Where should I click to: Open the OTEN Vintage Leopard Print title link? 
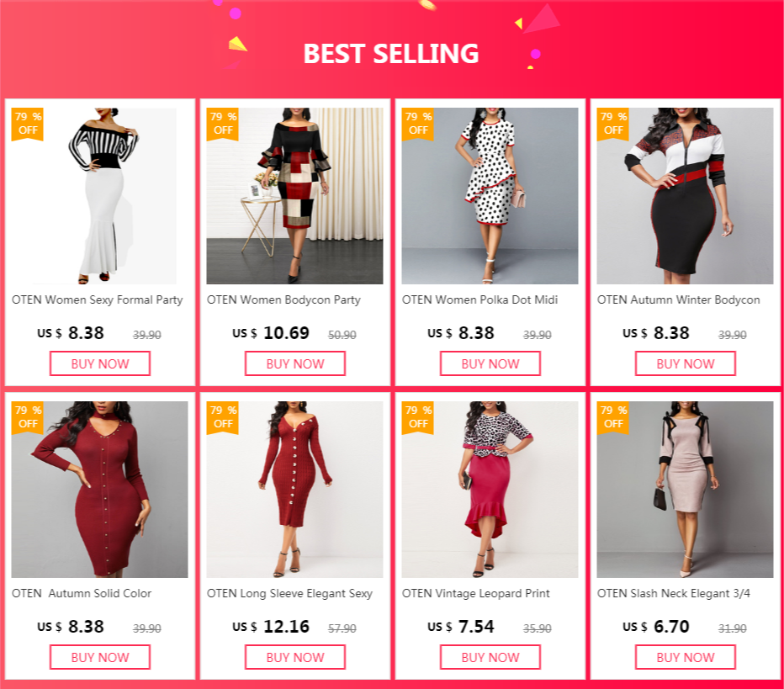coord(475,593)
